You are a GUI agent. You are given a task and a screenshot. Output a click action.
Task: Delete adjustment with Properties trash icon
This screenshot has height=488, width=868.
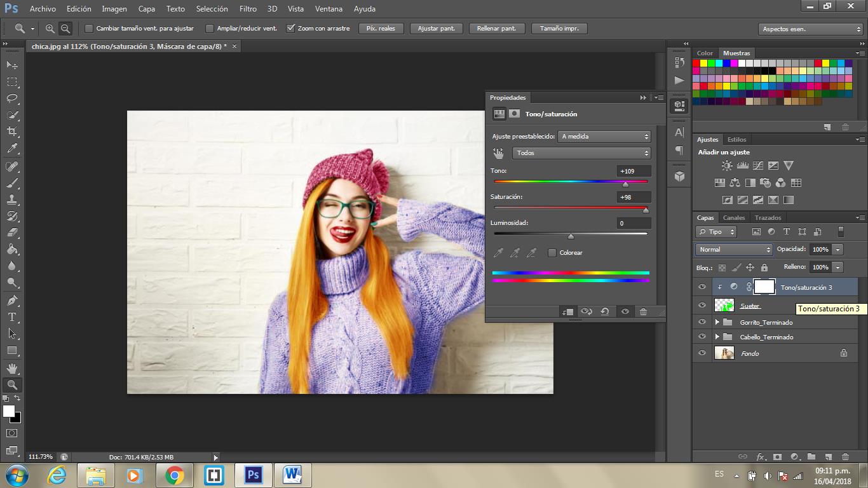[x=643, y=311]
